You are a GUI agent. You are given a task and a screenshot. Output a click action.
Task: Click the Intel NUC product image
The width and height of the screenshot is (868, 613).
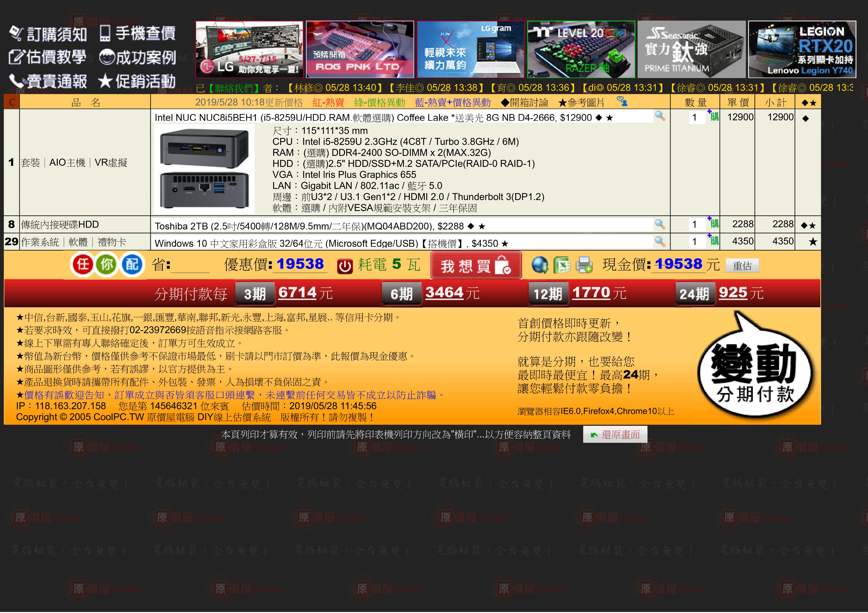click(x=204, y=169)
